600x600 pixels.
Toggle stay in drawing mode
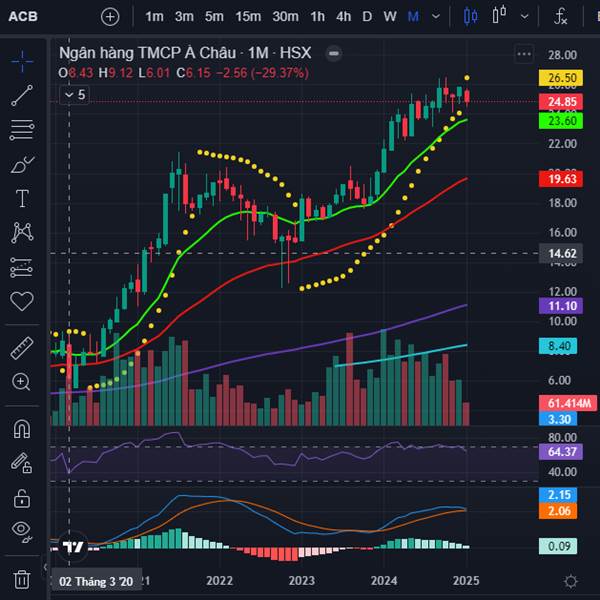point(22,463)
